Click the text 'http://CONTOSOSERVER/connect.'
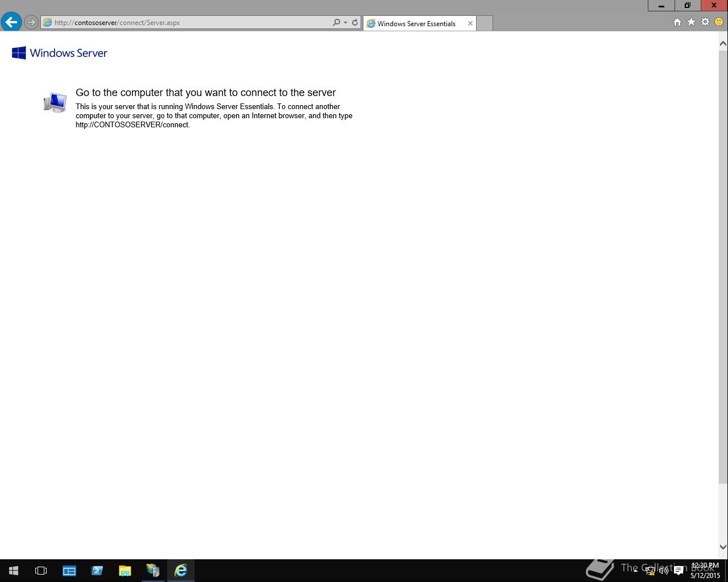This screenshot has height=582, width=728. [133, 125]
